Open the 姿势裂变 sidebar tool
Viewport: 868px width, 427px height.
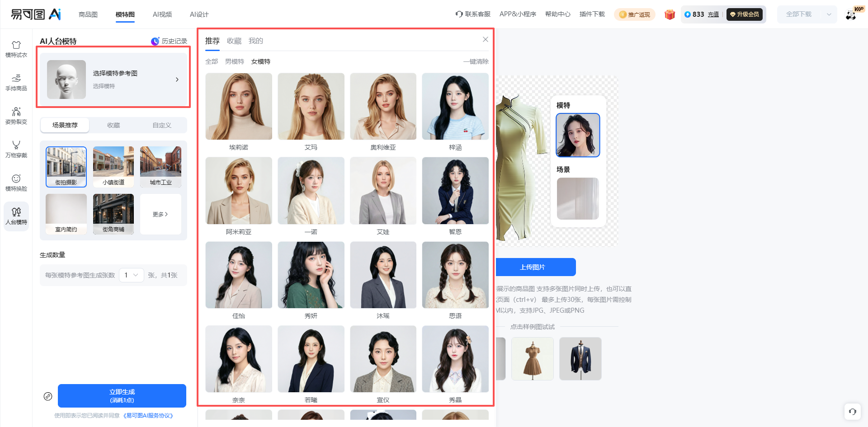(16, 116)
